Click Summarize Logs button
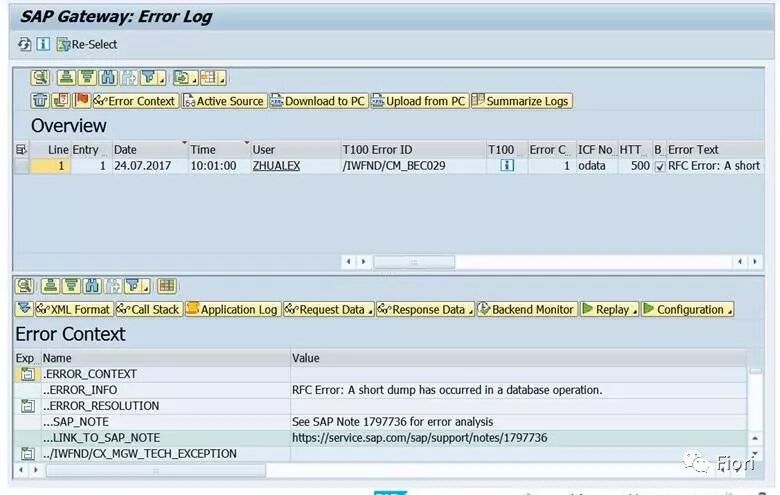 521,101
